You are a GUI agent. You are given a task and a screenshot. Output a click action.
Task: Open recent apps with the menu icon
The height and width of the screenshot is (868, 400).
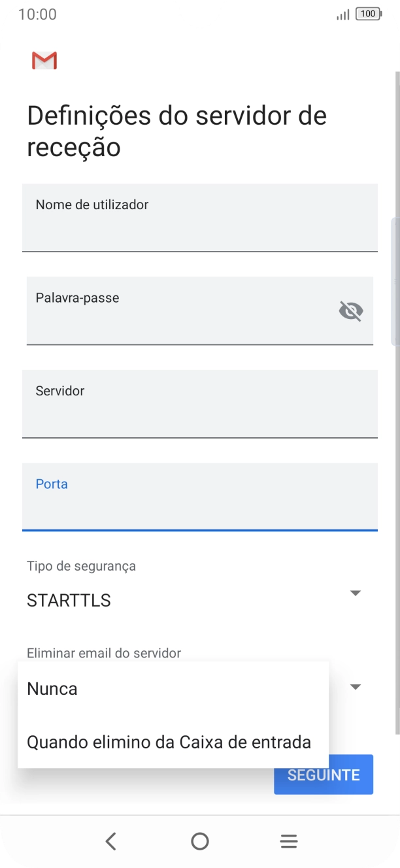288,841
